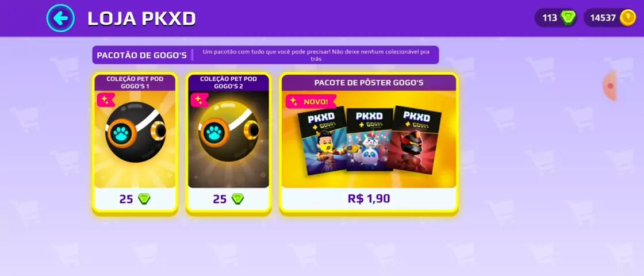The image size is (644, 276).
Task: Tap the sparkle badge on Gogo's 2 card
Action: [199, 100]
